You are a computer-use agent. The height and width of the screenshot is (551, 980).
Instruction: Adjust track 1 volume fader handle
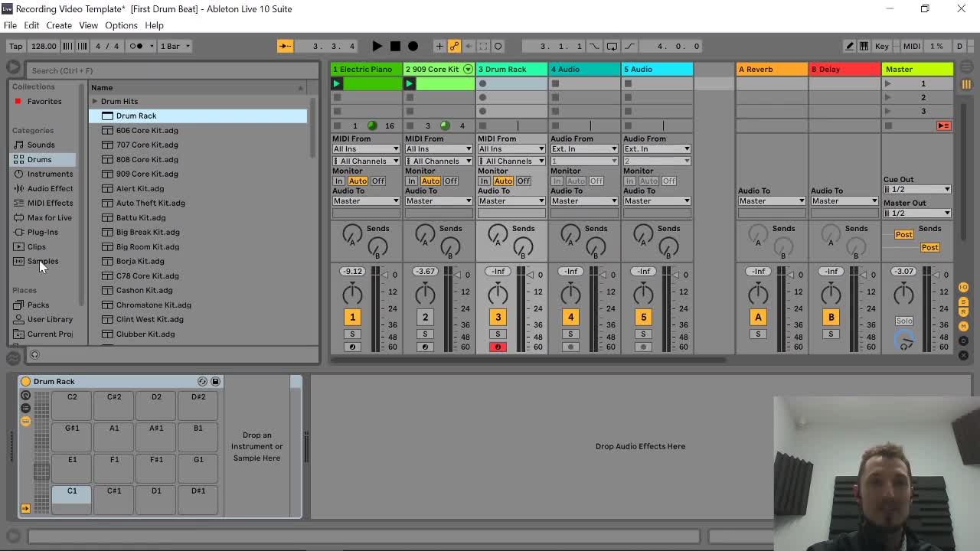[x=383, y=275]
